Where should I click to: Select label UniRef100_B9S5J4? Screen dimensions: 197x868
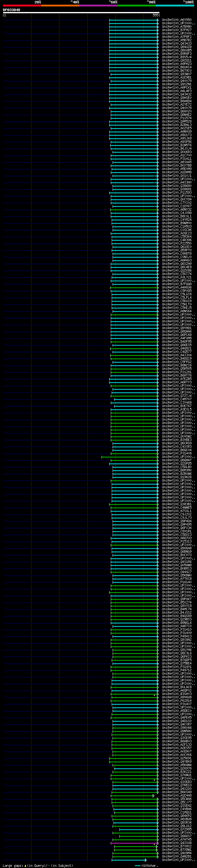click(x=176, y=57)
